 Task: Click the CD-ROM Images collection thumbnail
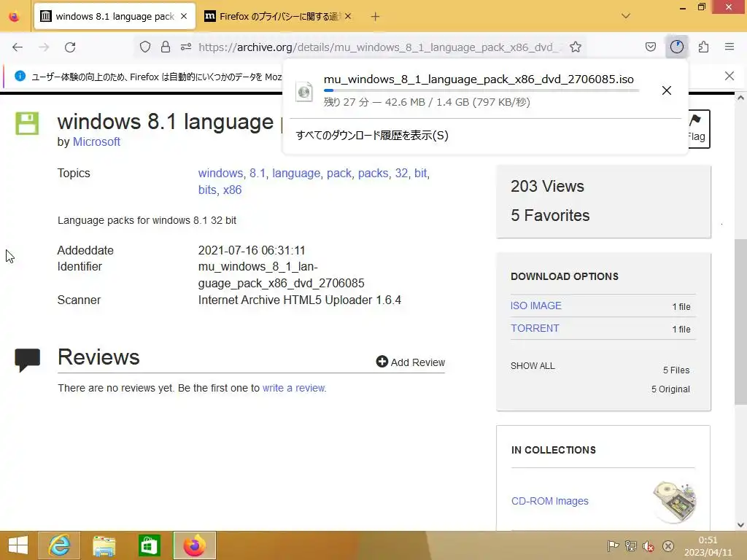[675, 502]
